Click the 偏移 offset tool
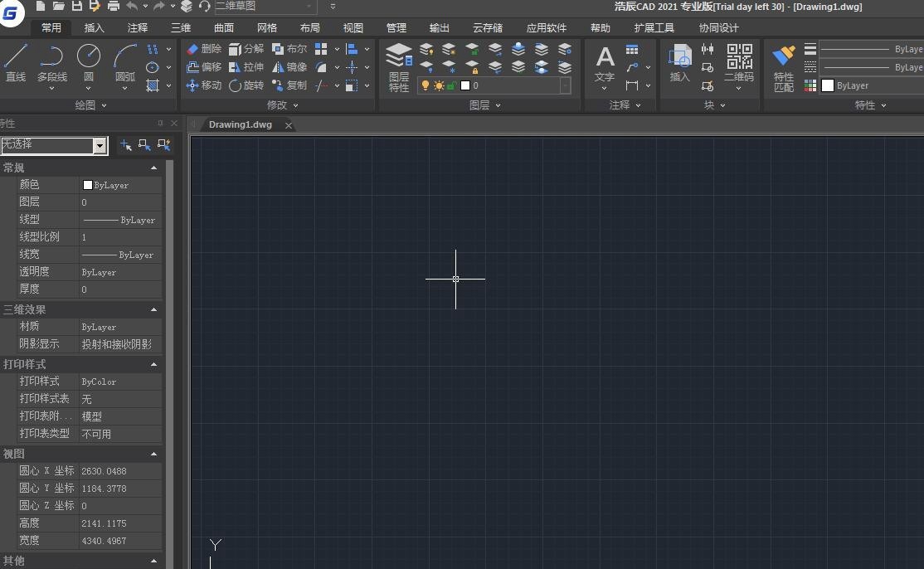The width and height of the screenshot is (924, 569). tap(204, 67)
